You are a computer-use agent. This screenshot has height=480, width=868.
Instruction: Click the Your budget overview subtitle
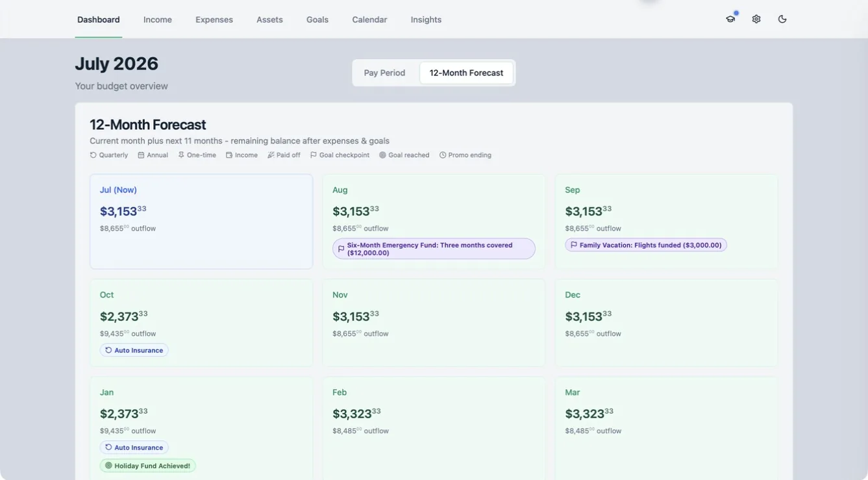121,86
